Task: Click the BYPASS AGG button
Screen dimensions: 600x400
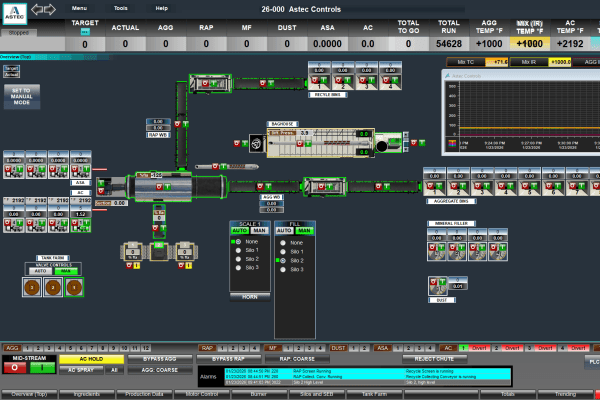Action: pyautogui.click(x=160, y=359)
